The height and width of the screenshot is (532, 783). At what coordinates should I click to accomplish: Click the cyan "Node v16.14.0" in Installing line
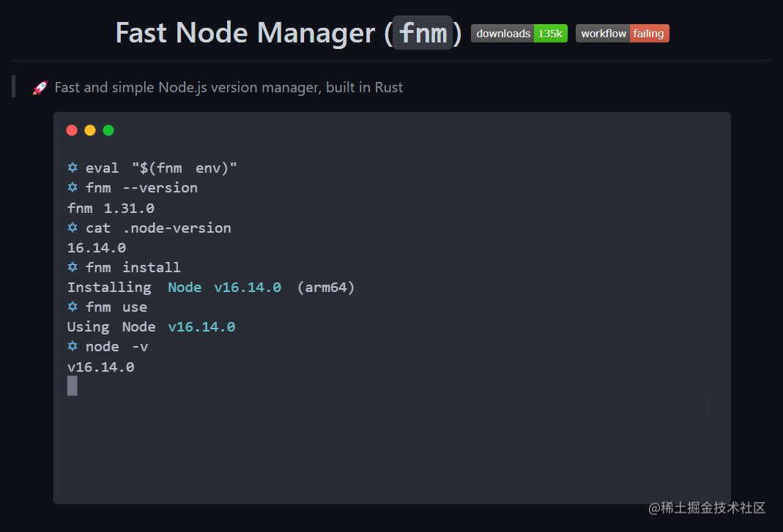tap(223, 287)
